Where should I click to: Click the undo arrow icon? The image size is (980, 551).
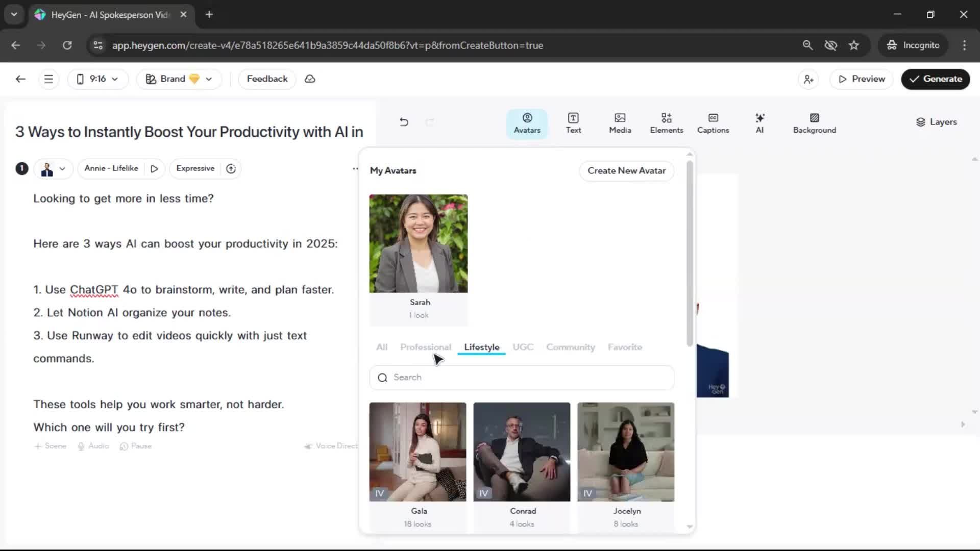(x=404, y=122)
